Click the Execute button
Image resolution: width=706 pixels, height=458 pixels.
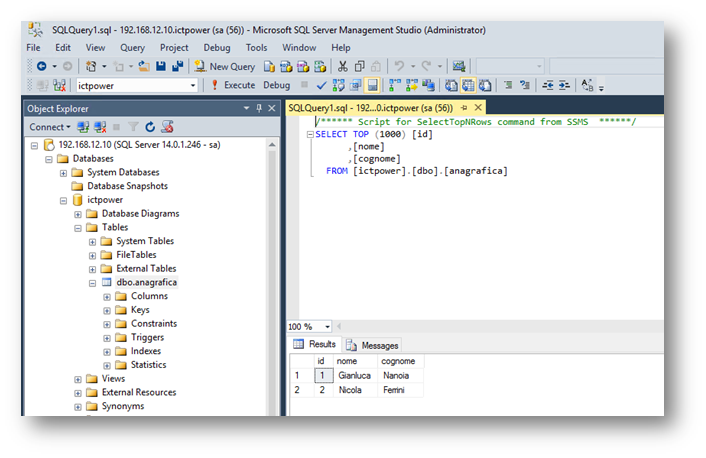[x=233, y=85]
